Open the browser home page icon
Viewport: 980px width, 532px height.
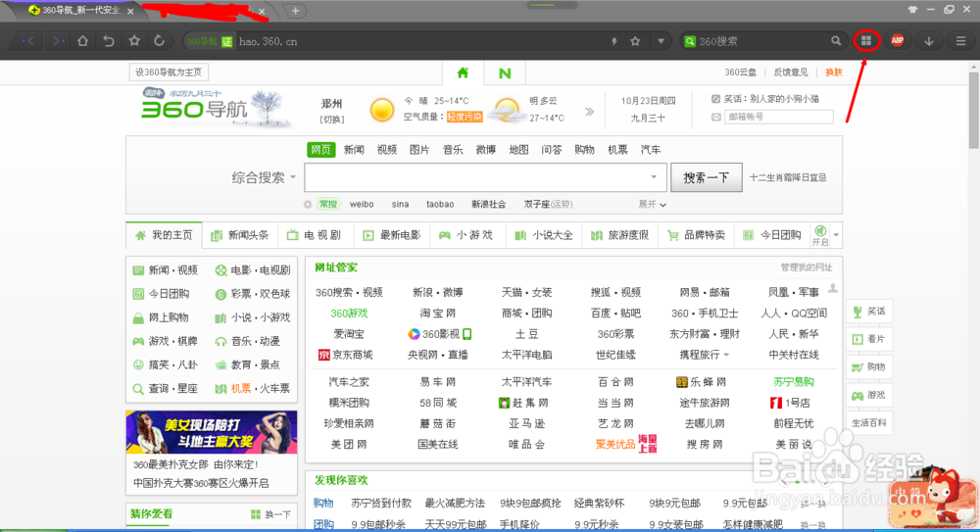[82, 41]
